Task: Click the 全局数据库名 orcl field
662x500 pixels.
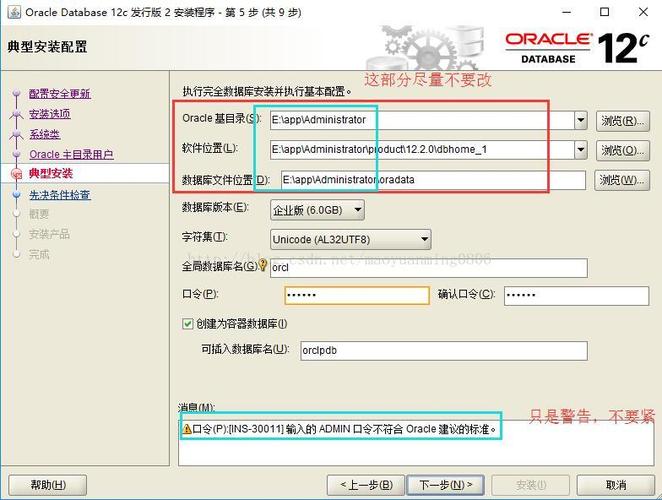Action: 429,268
